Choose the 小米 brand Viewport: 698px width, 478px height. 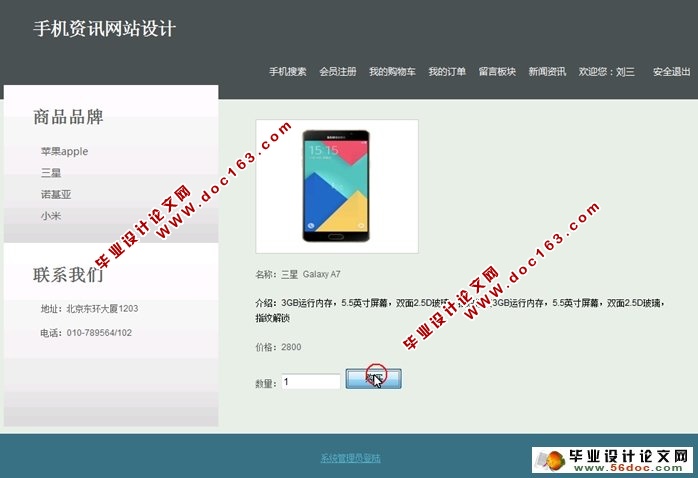pyautogui.click(x=51, y=216)
